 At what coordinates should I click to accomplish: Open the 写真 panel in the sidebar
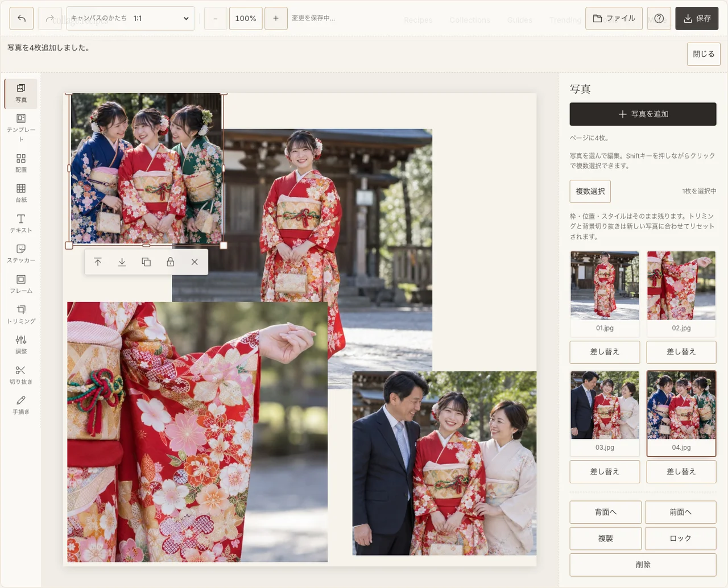[21, 93]
